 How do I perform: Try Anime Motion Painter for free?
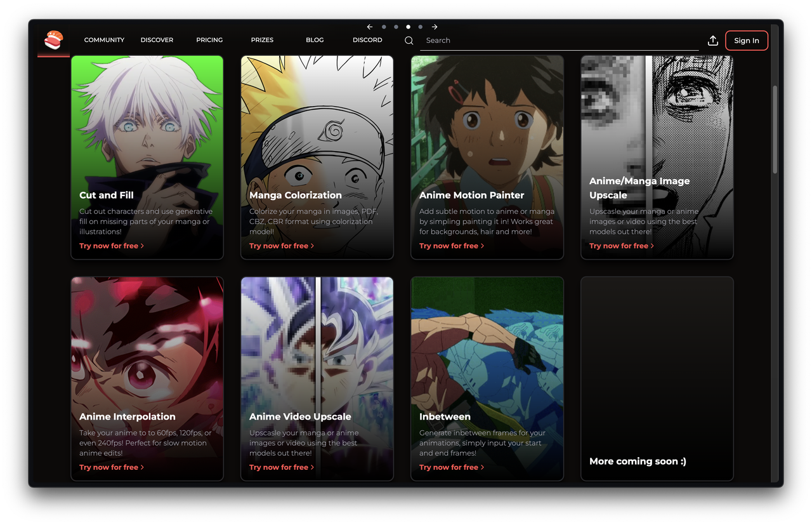pos(452,246)
